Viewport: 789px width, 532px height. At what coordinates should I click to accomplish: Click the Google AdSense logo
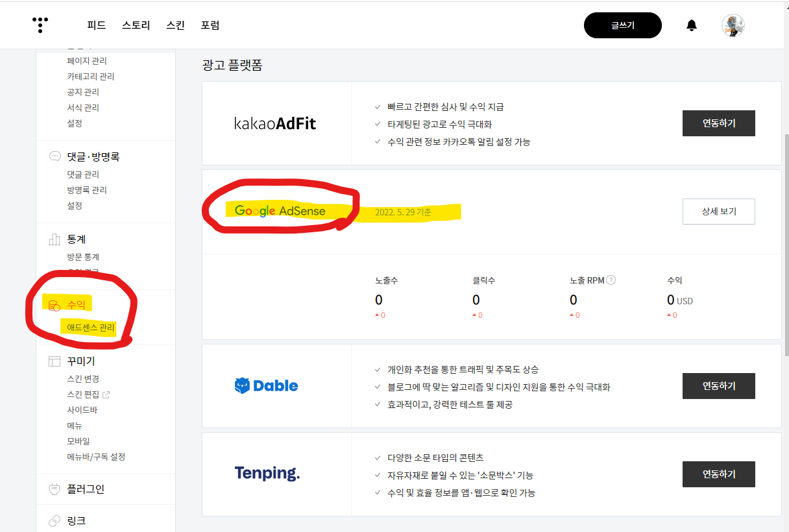click(280, 211)
